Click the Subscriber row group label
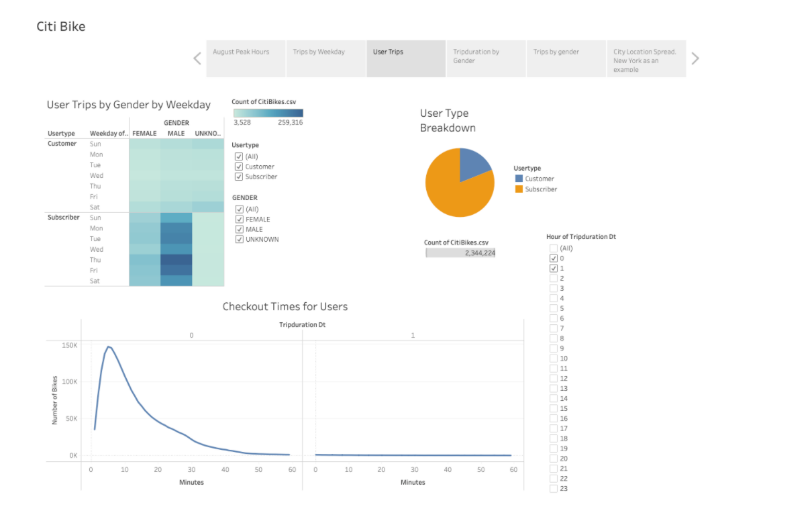The image size is (812, 515). pyautogui.click(x=64, y=218)
